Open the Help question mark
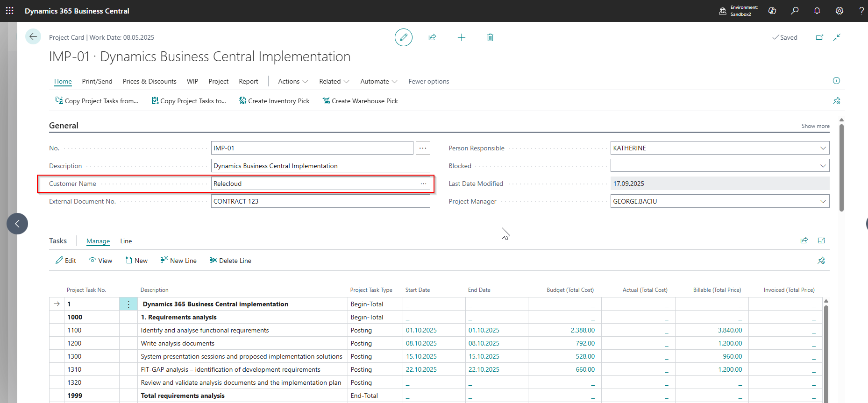Screen dimensions: 868x403 pos(861,11)
